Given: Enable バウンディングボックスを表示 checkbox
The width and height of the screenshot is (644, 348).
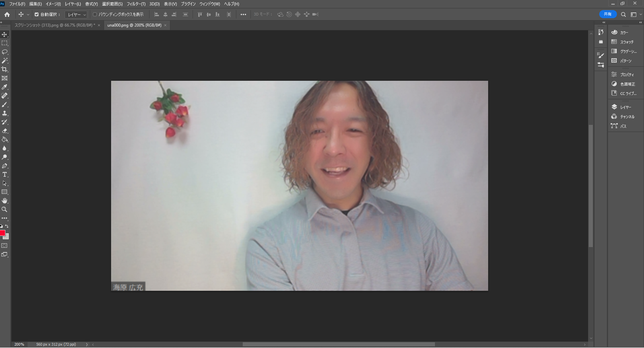Looking at the screenshot, I should click(95, 14).
